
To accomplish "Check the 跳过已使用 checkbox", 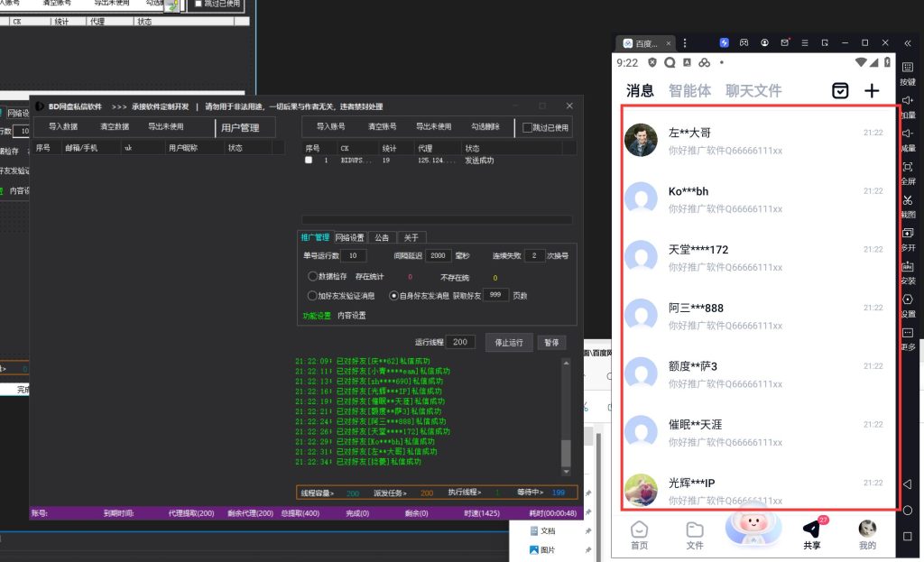I will click(x=528, y=128).
